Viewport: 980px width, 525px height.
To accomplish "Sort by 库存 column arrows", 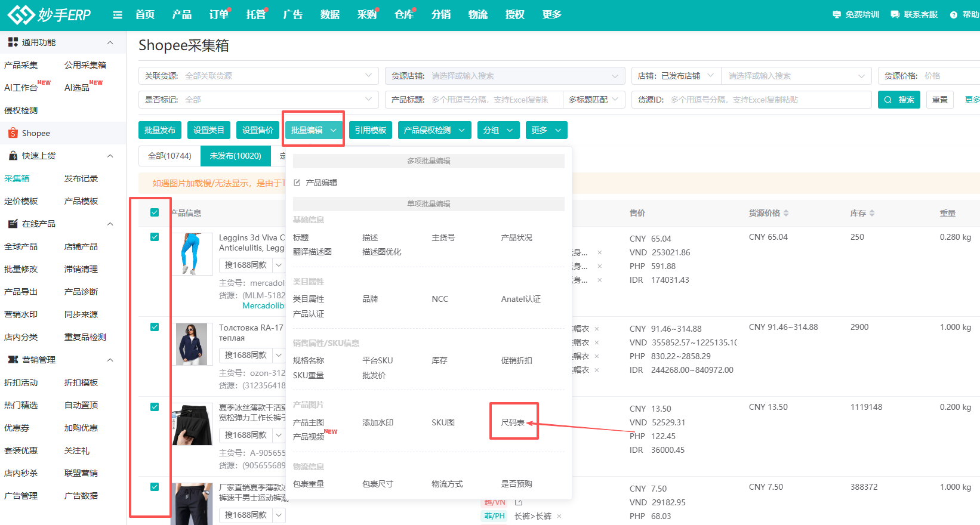I will [872, 213].
